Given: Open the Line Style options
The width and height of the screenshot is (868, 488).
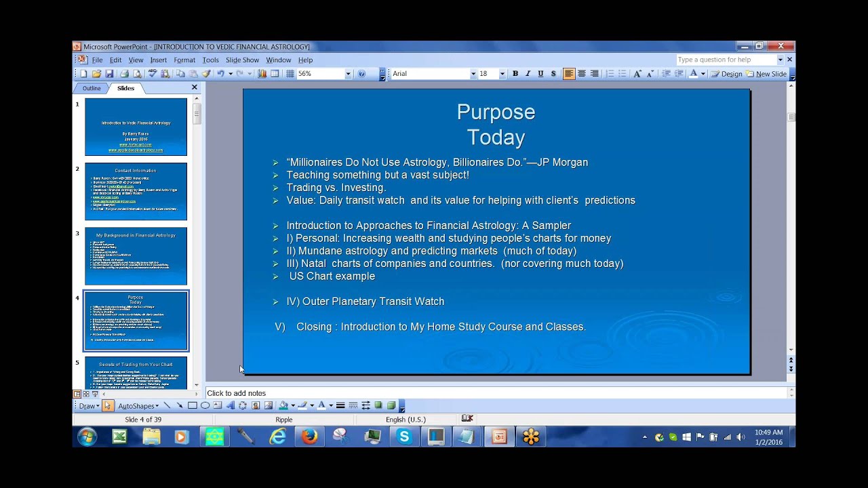Looking at the screenshot, I should pyautogui.click(x=340, y=405).
